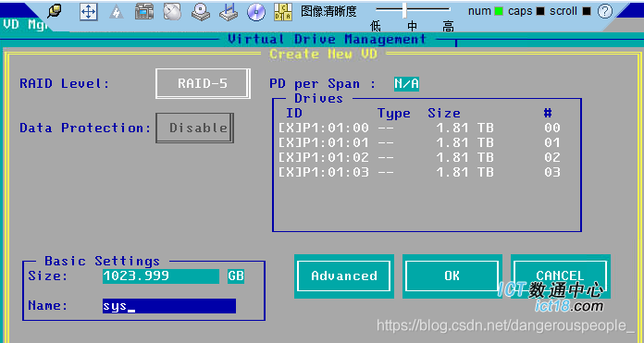Toggle the caps lock indicator
The image size is (644, 343).
540,11
